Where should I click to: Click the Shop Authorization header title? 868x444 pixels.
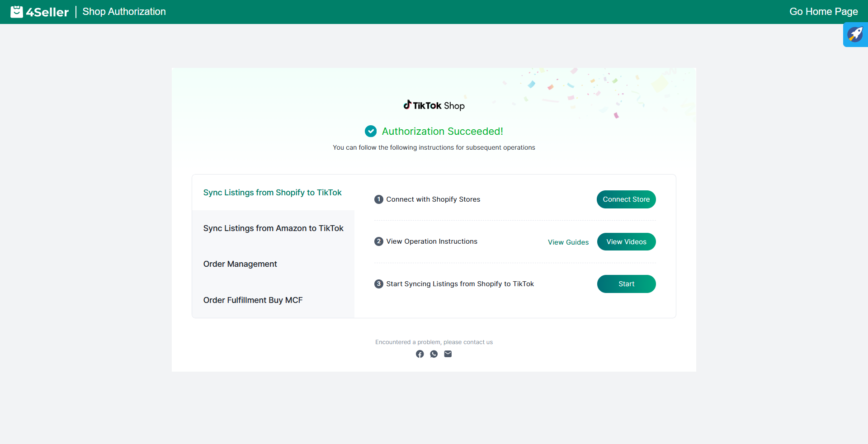point(124,12)
